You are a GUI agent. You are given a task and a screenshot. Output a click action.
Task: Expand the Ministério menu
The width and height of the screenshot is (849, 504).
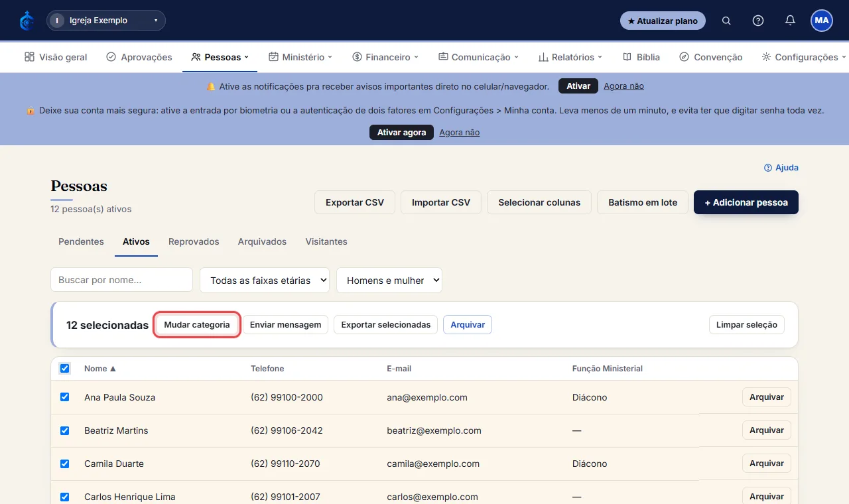tap(300, 57)
